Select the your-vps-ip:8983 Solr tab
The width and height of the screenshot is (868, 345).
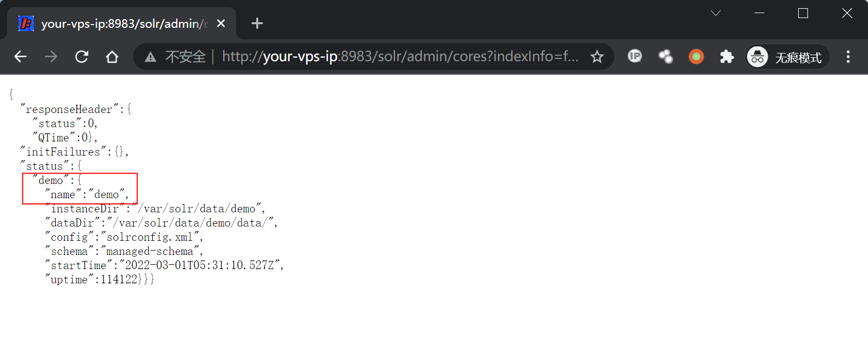(120, 23)
